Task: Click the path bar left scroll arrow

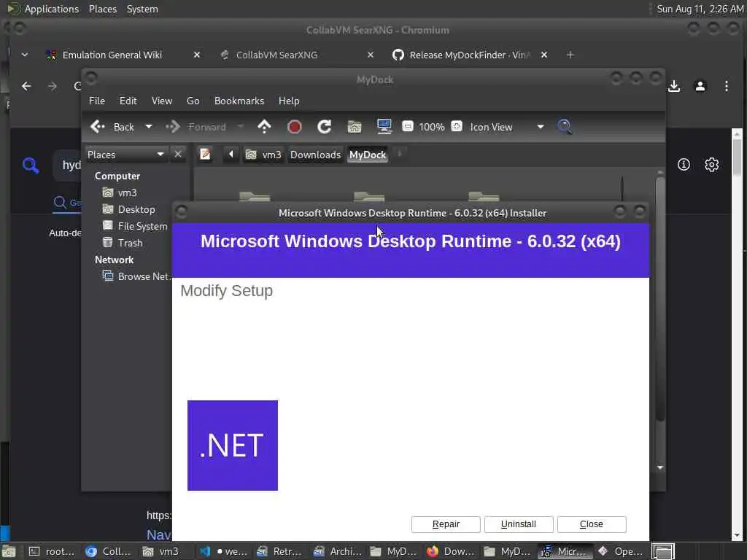Action: (231, 155)
